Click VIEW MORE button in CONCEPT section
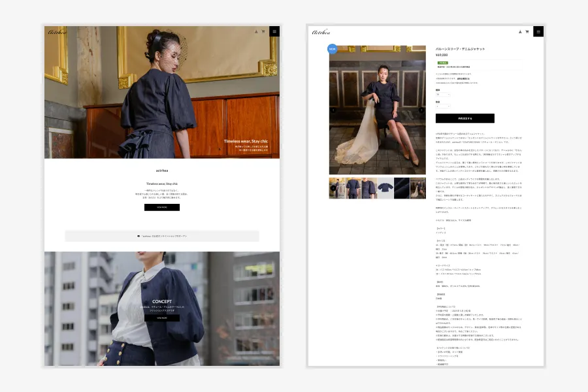Screen dimensions: 588x392 [x=162, y=318]
